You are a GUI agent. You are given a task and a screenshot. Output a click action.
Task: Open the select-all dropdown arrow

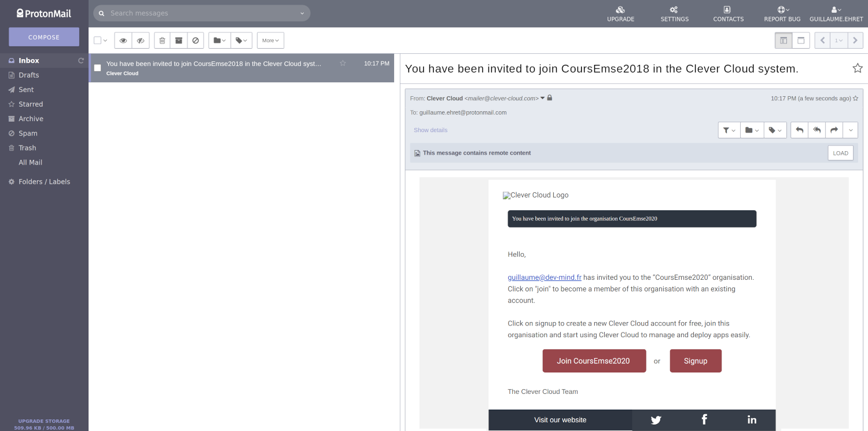tap(105, 41)
